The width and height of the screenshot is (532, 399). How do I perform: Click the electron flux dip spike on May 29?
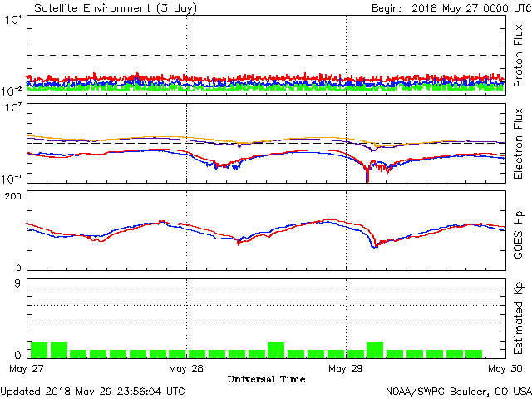(x=367, y=175)
